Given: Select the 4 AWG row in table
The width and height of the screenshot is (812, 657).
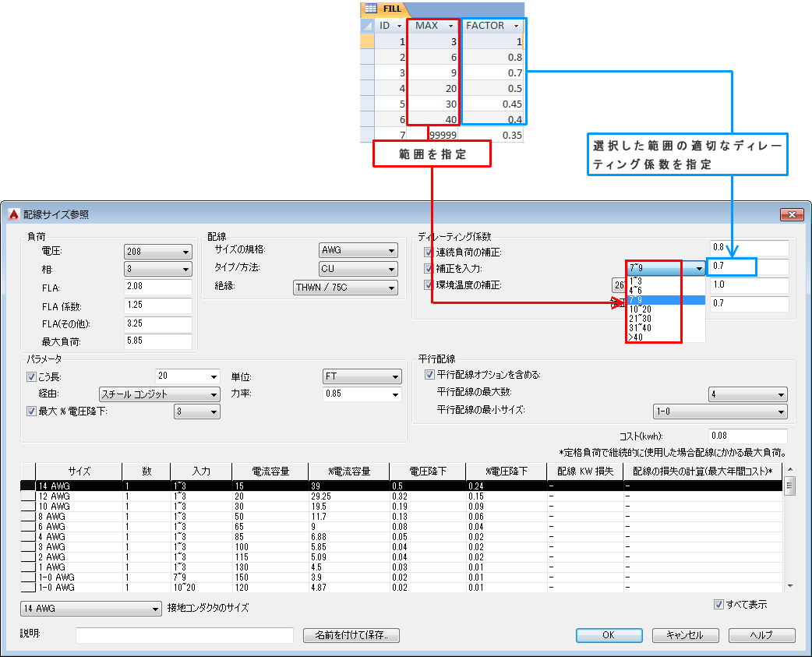Looking at the screenshot, I should (x=401, y=537).
